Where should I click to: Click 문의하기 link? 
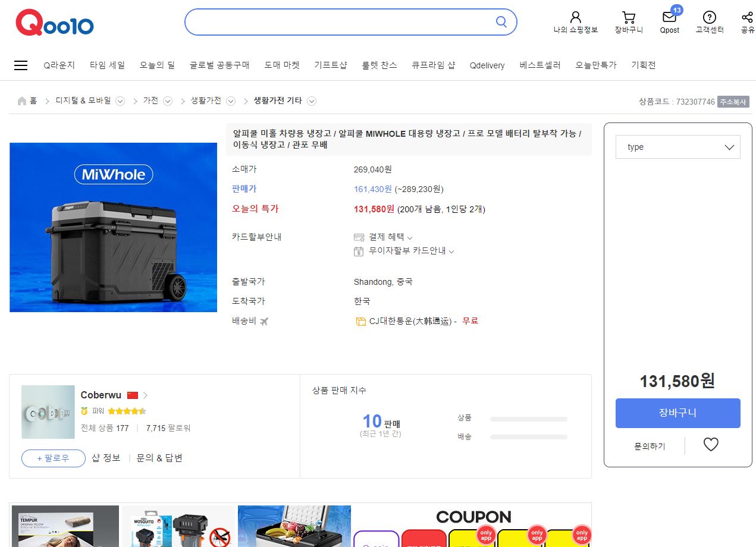click(650, 446)
